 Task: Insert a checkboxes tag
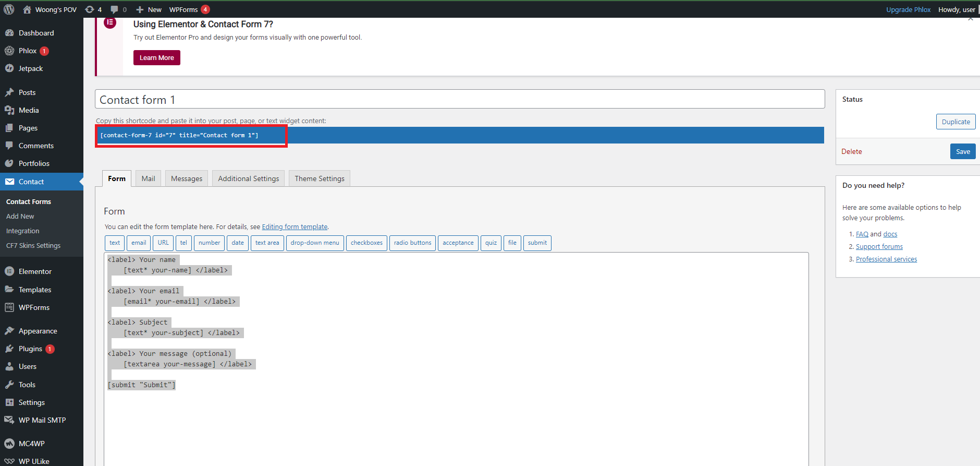[x=366, y=243]
